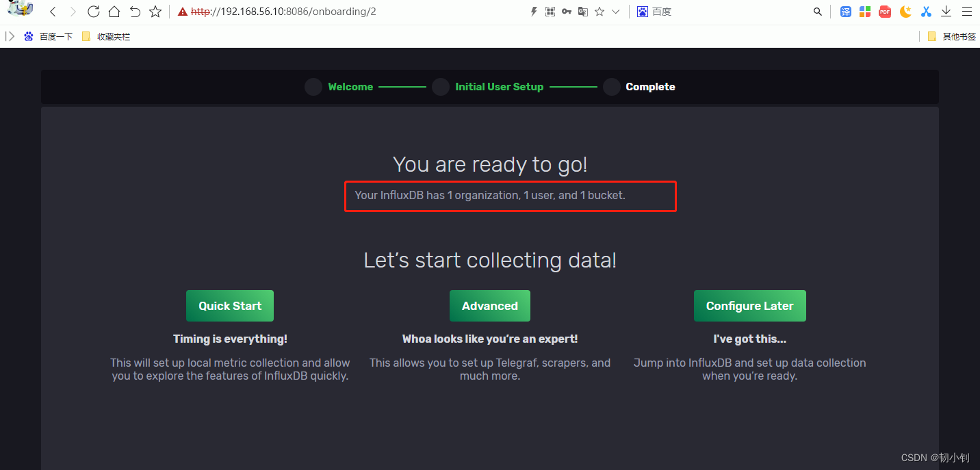Click 'Let's start collecting data!' heading
The width and height of the screenshot is (980, 470).
tap(490, 260)
